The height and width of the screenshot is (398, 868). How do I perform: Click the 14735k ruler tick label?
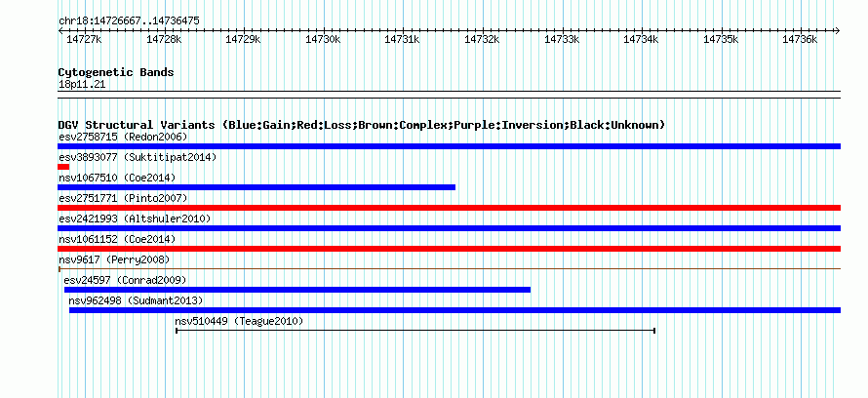[x=722, y=39]
